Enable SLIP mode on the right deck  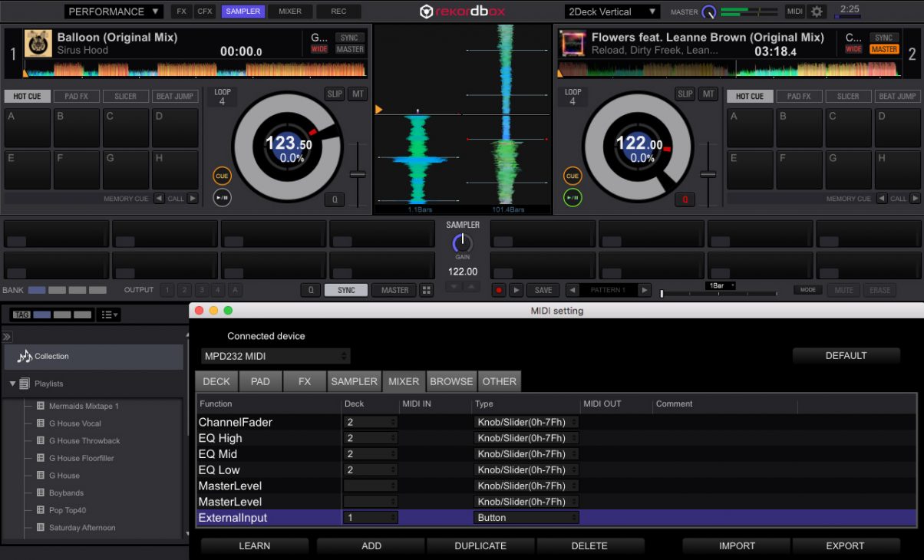[x=684, y=94]
